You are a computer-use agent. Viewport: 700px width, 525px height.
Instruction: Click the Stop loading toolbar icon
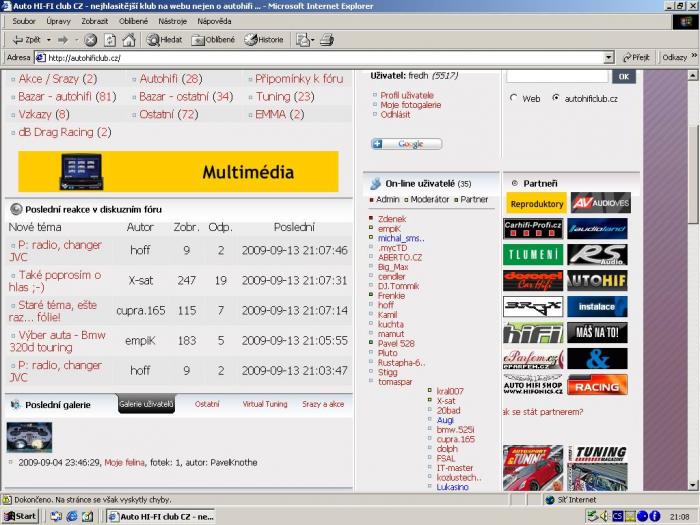91,40
